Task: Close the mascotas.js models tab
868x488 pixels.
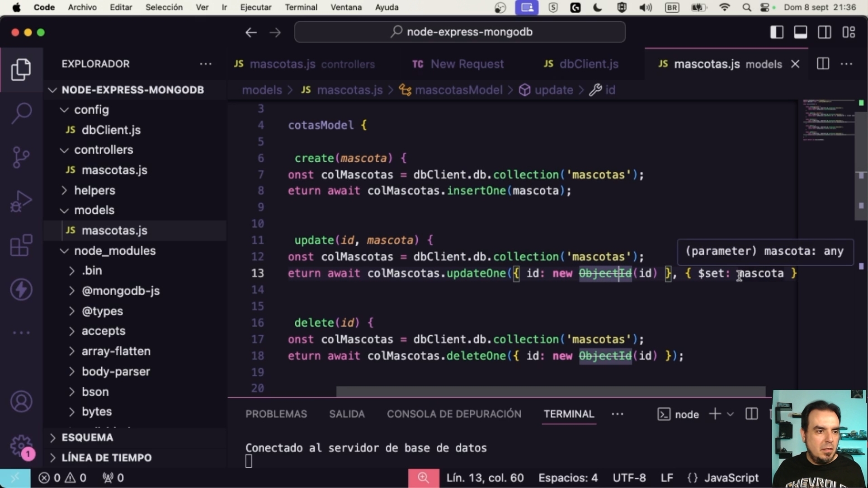Action: coord(795,64)
